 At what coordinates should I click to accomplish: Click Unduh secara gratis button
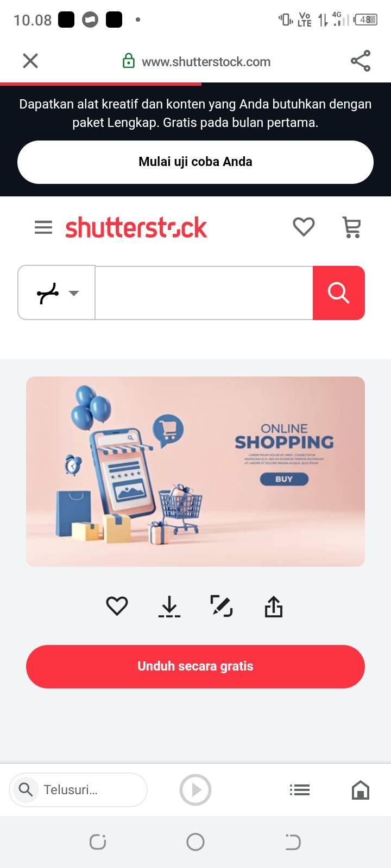point(195,666)
